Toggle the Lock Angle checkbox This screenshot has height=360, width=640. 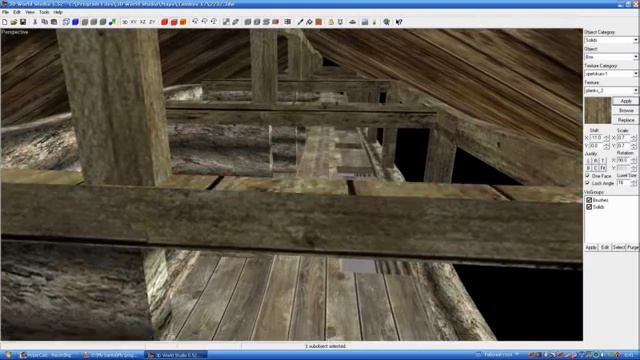coord(588,183)
